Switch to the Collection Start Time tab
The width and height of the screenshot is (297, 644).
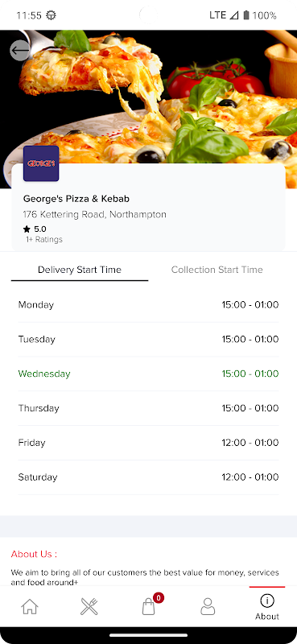(x=217, y=270)
